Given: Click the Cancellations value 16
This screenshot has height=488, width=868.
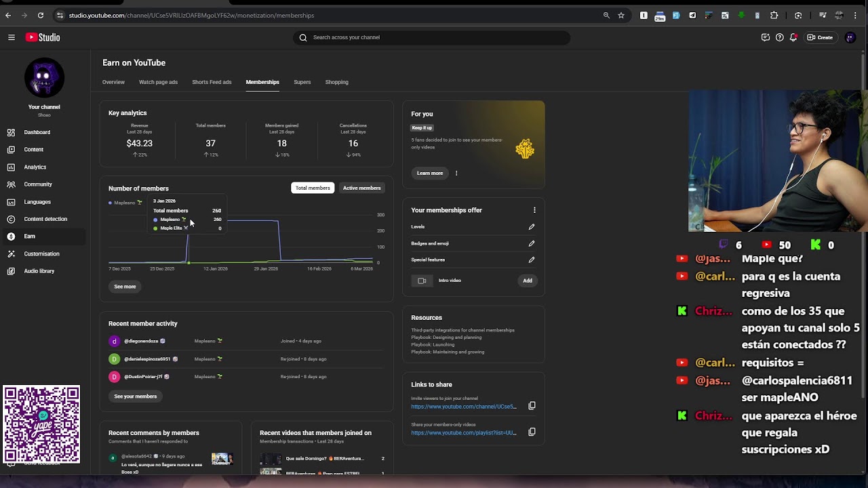Looking at the screenshot, I should coord(353,144).
